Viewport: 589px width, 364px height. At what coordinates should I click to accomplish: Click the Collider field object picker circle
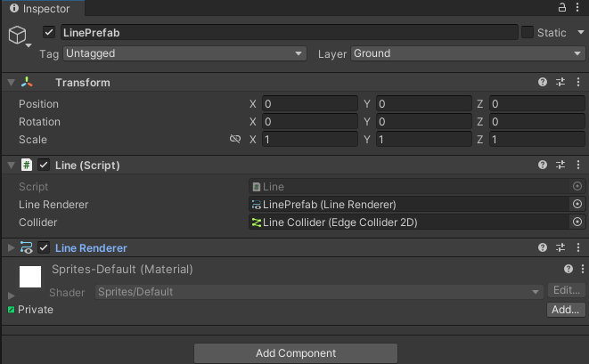pyautogui.click(x=577, y=222)
